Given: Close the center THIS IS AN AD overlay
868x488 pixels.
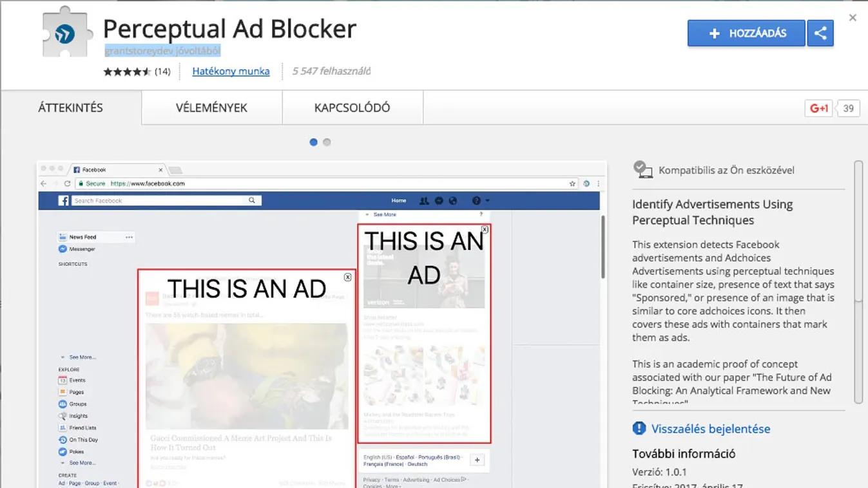Looking at the screenshot, I should (x=348, y=277).
